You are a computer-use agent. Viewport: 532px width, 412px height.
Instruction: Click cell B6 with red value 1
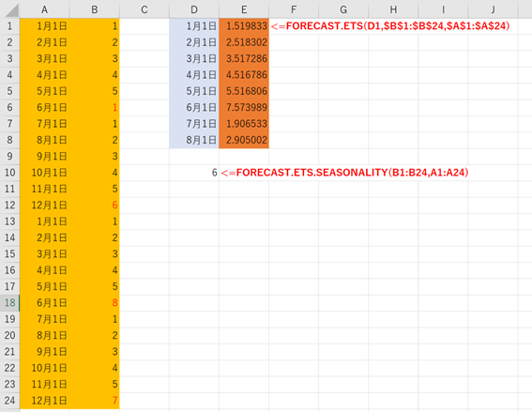point(95,108)
